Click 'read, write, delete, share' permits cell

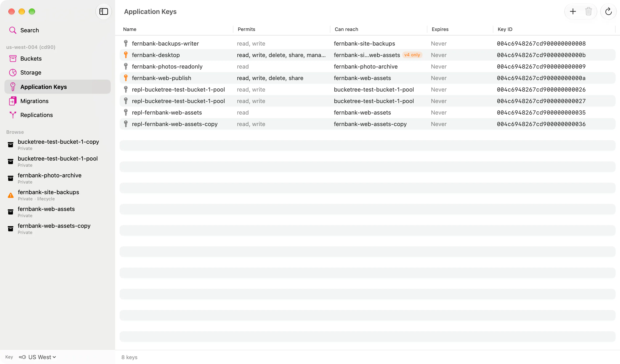pos(270,78)
